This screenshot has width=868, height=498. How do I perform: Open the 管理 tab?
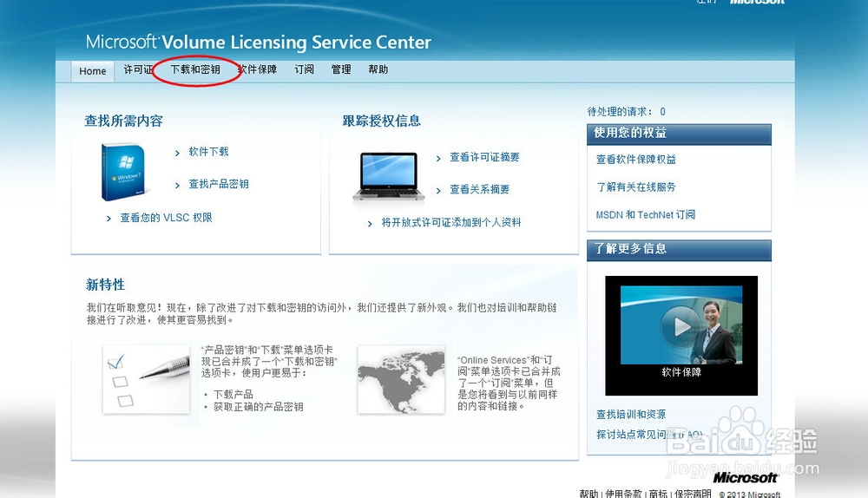pyautogui.click(x=341, y=69)
